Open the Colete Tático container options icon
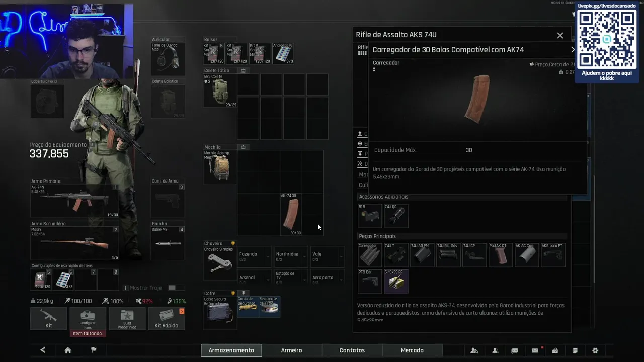The height and width of the screenshot is (362, 644). [243, 70]
